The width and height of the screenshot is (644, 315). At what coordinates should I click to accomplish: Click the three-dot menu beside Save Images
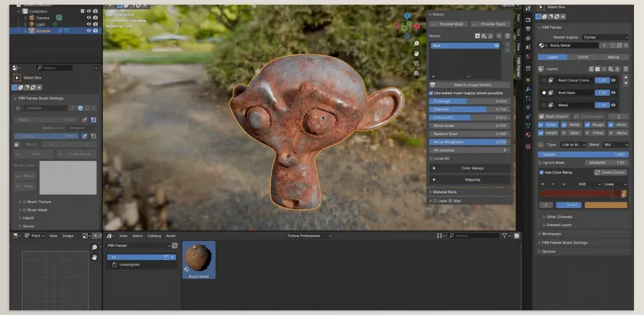pyautogui.click(x=619, y=117)
